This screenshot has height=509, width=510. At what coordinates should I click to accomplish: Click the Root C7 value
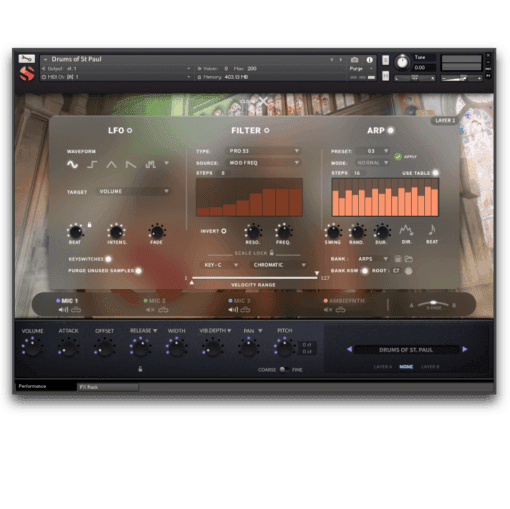coord(396,270)
